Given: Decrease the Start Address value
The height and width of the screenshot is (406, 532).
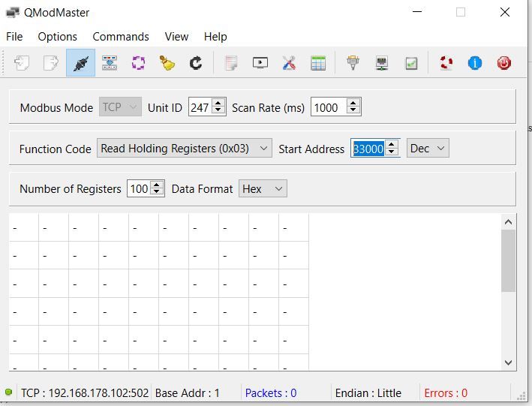Looking at the screenshot, I should click(x=392, y=152).
